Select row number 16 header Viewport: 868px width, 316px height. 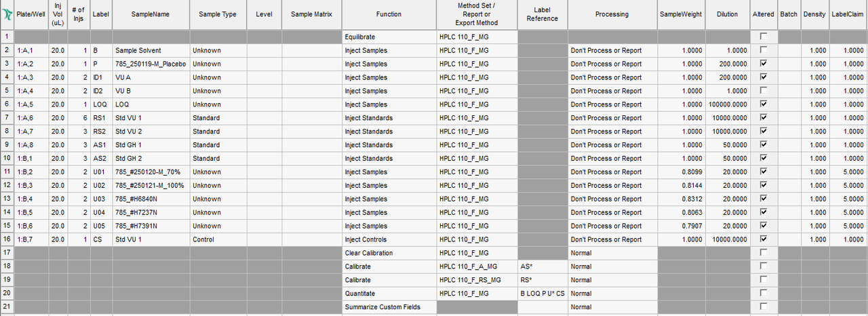pos(7,239)
